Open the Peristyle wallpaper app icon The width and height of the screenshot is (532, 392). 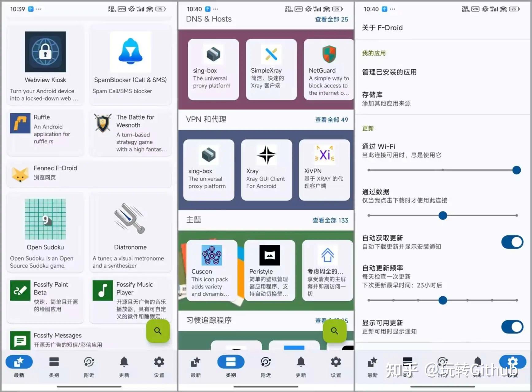coord(270,255)
